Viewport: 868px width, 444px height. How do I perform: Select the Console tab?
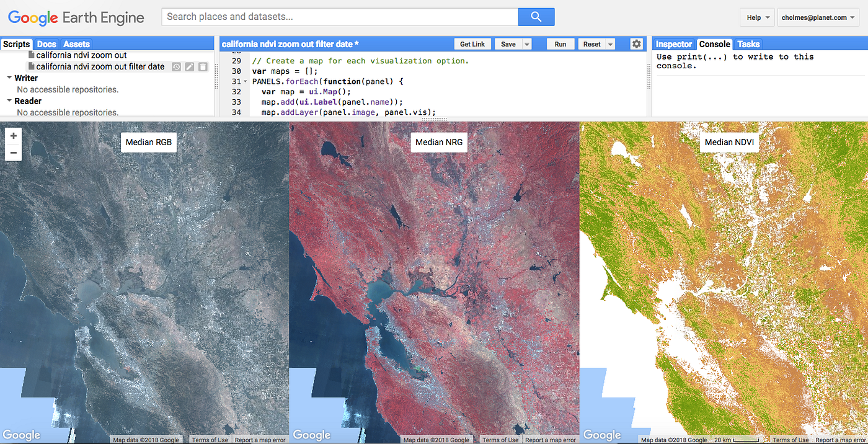coord(714,44)
